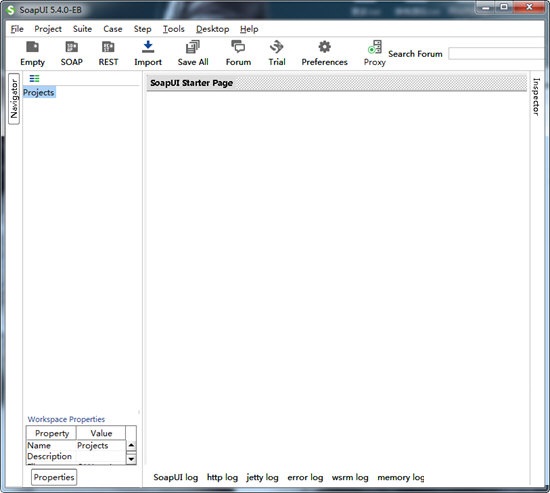
Task: Open the Forum toolbar icon
Action: tap(238, 47)
